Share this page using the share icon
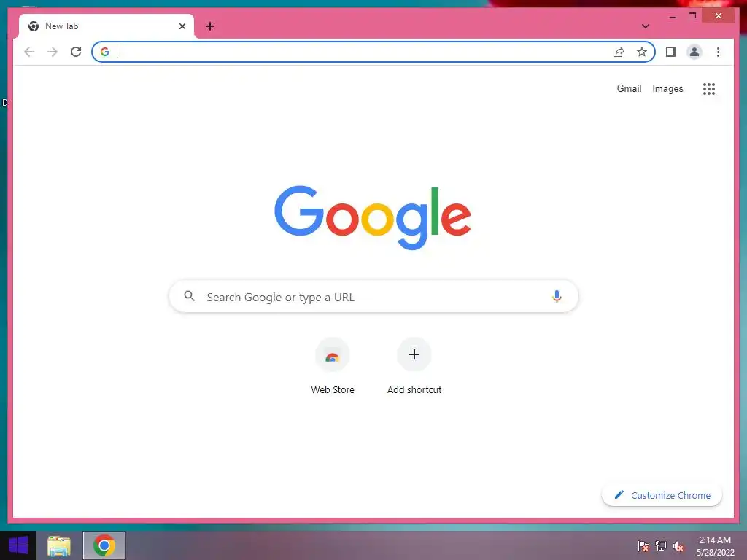 tap(619, 52)
